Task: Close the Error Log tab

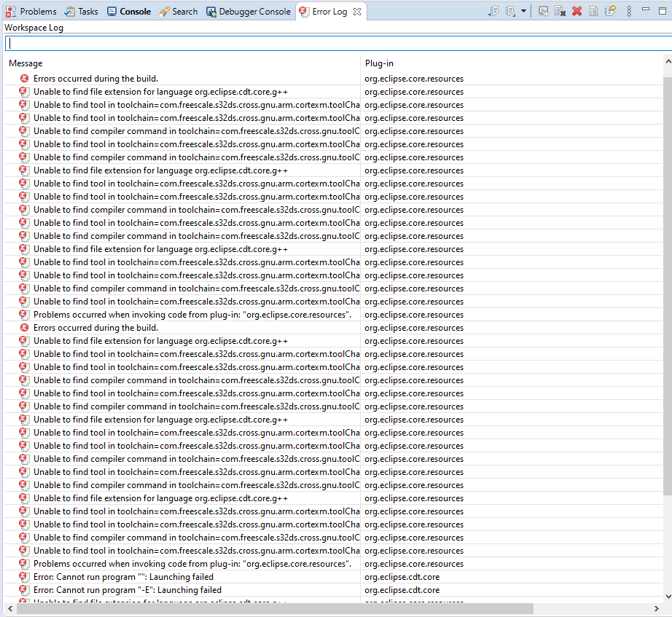Action: coord(357,12)
